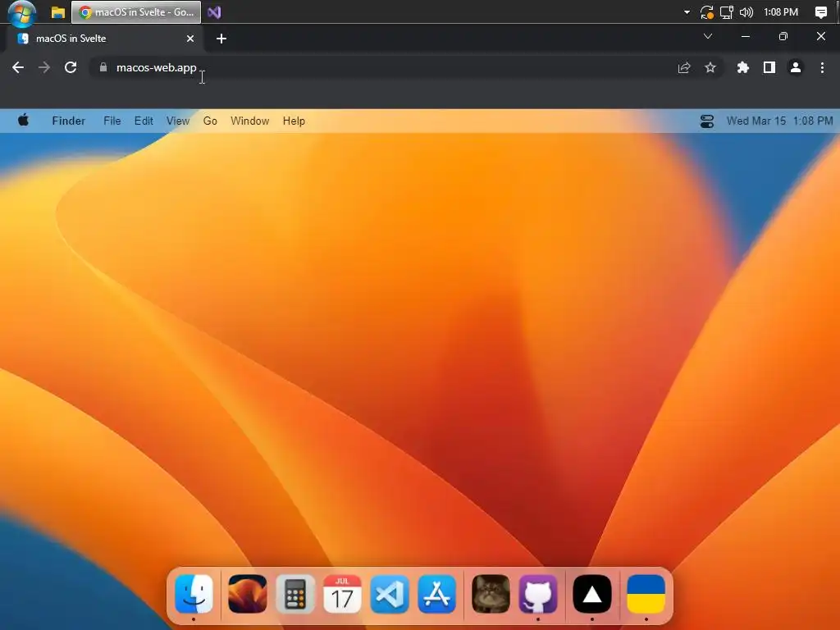Click the Ukraine flag dock icon
The height and width of the screenshot is (630, 840).
coord(646,594)
